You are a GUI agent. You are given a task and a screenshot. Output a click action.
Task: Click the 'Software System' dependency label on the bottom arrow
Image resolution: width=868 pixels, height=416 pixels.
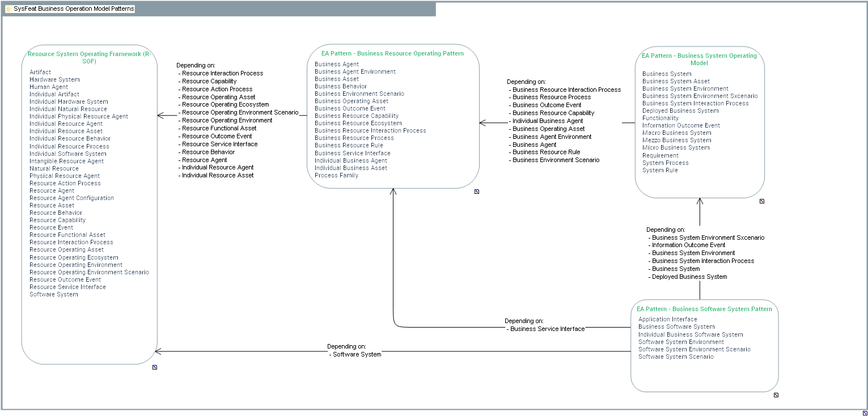tap(357, 354)
